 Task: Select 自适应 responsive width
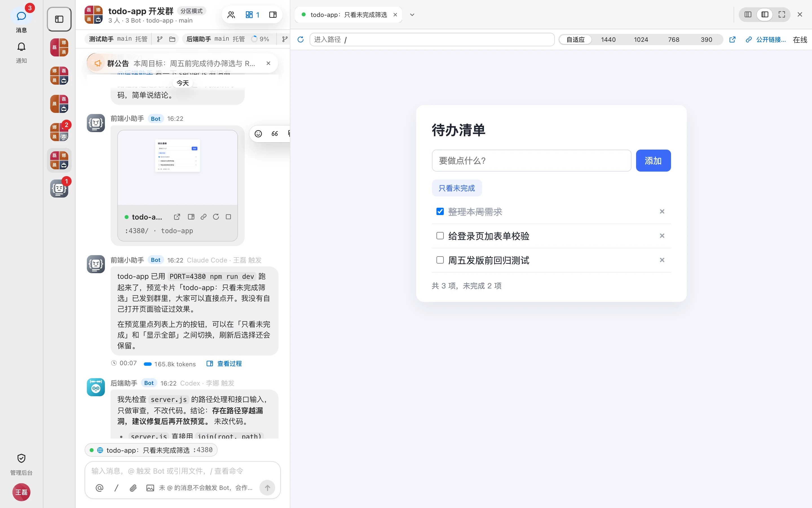coord(575,40)
